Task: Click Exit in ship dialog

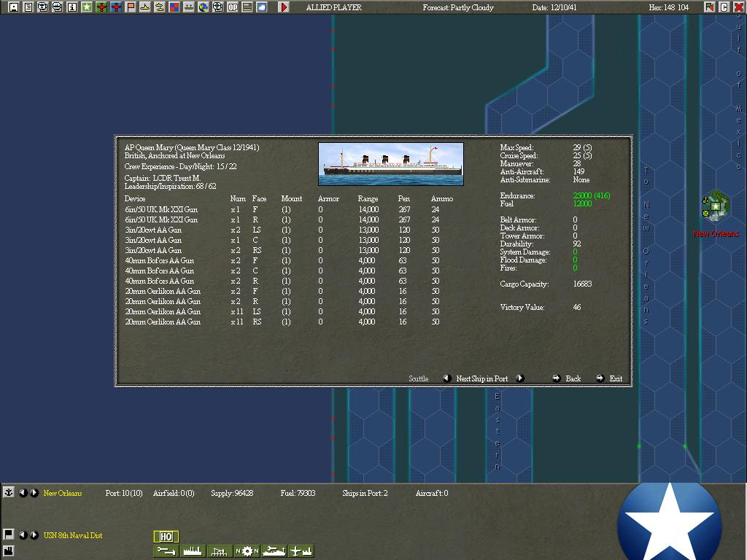Action: click(616, 378)
